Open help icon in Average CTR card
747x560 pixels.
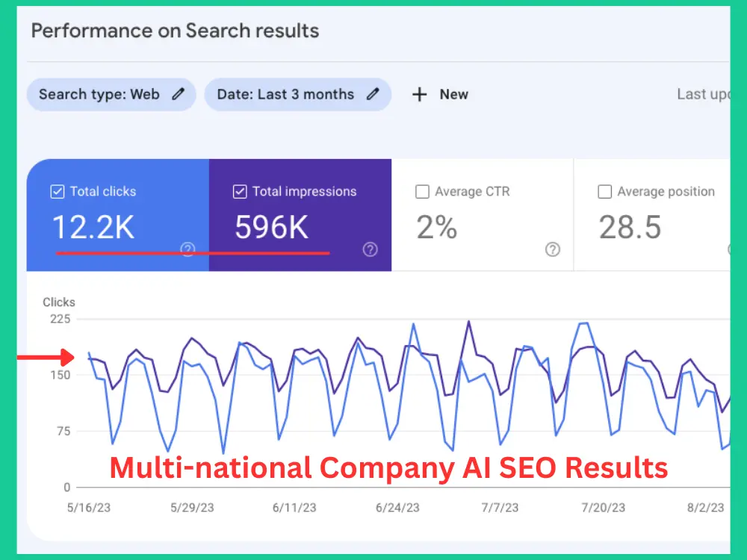(552, 249)
